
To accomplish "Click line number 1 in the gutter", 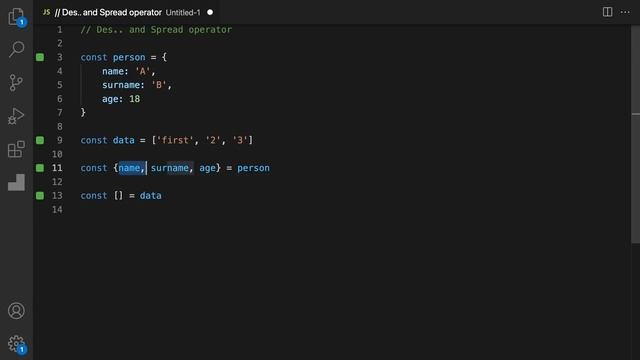I will [60, 30].
